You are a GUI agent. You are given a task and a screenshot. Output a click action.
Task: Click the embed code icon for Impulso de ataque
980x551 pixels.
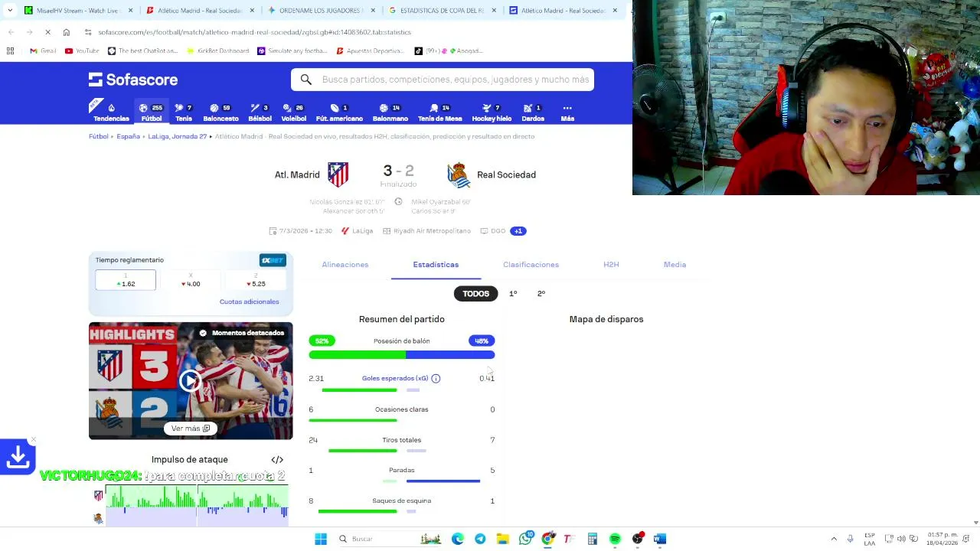click(277, 460)
